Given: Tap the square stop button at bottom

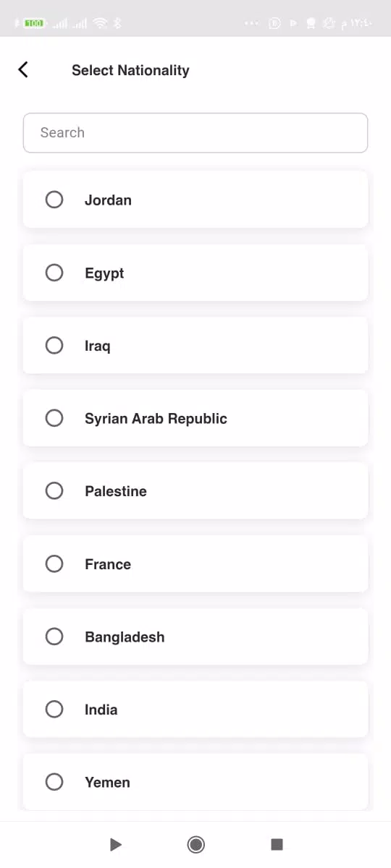Looking at the screenshot, I should [276, 844].
